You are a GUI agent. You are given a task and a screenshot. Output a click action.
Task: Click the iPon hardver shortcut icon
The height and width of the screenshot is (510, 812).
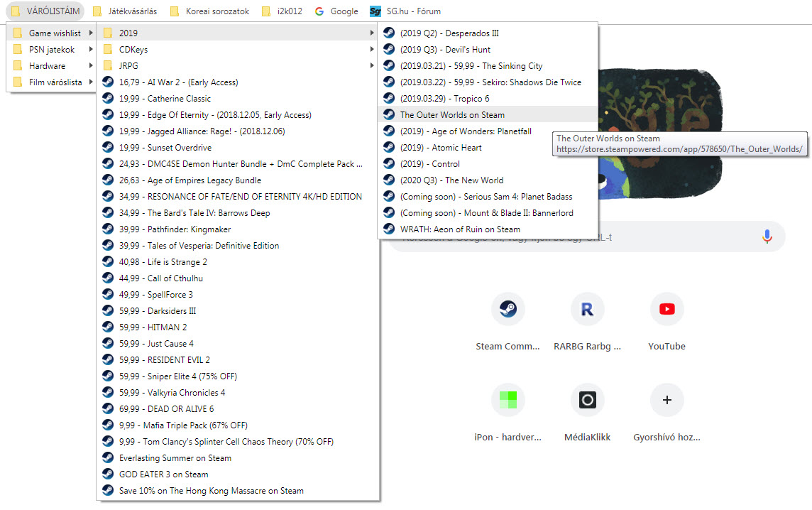[x=507, y=400]
